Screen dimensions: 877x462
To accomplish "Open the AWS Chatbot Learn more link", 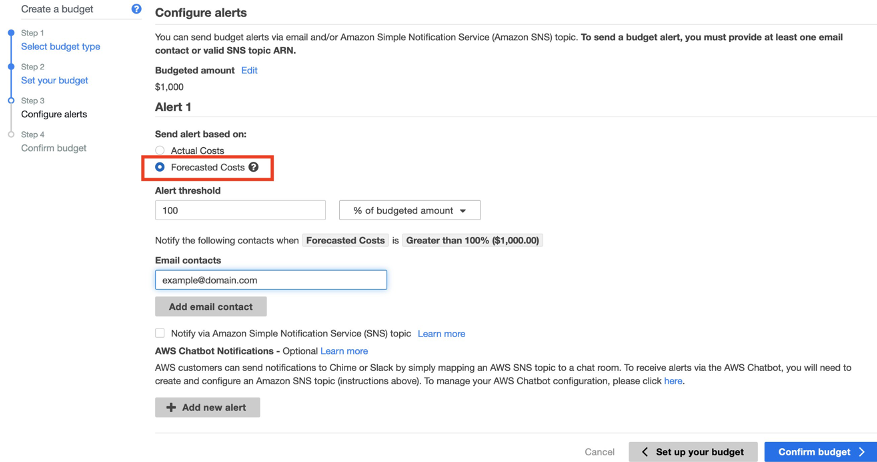I will (344, 351).
